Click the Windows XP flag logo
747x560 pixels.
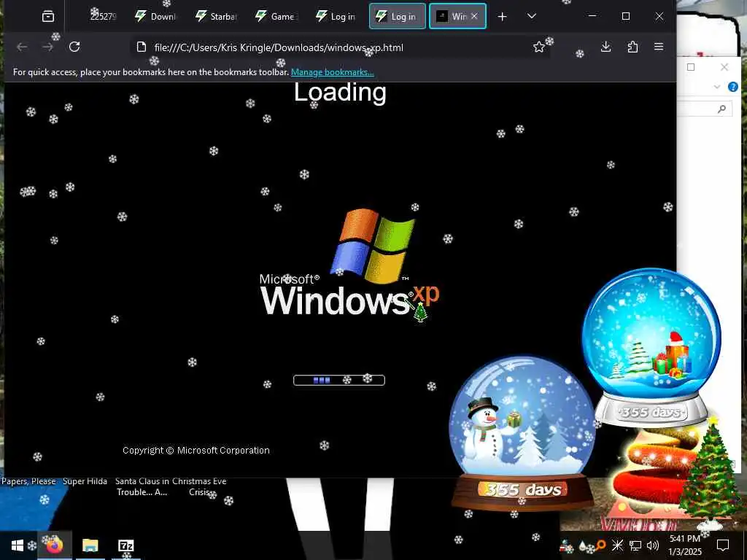coord(373,245)
